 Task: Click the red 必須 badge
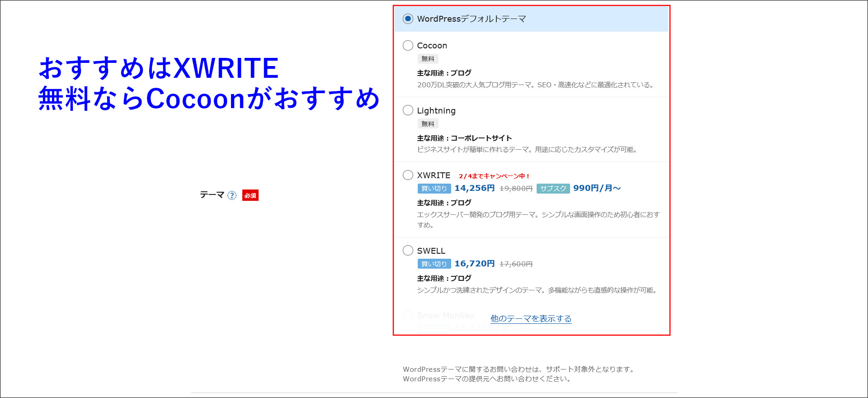point(250,195)
